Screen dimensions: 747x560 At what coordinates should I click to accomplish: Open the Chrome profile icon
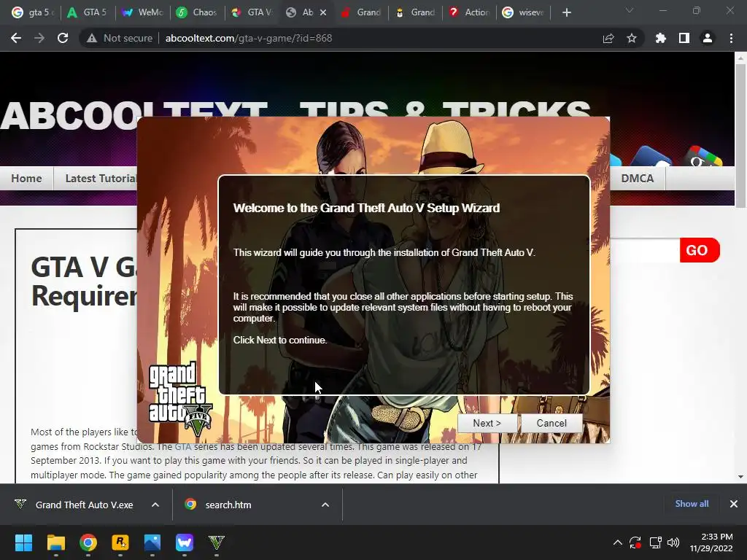[x=708, y=38]
